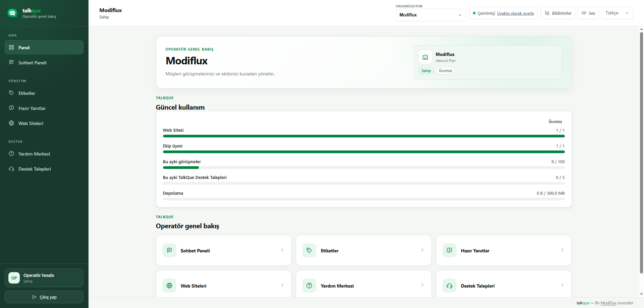The width and height of the screenshot is (644, 308).
Task: Click the Çıkış yap button
Action: (44, 297)
